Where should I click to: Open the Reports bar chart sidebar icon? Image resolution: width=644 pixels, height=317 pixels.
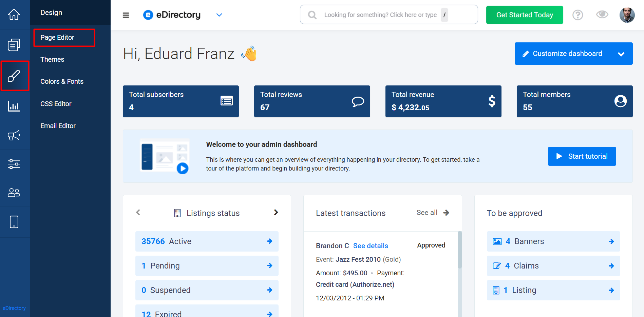(14, 106)
